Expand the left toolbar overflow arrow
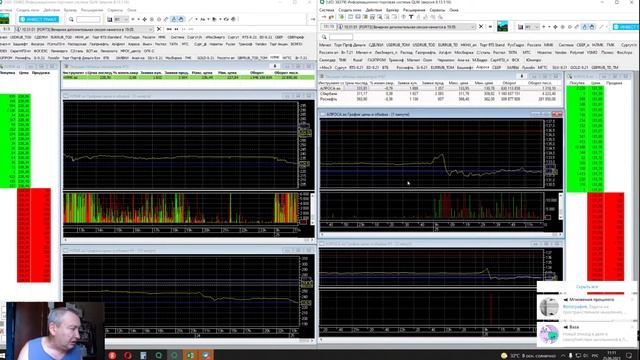This screenshot has height=360, width=640. (313, 19)
